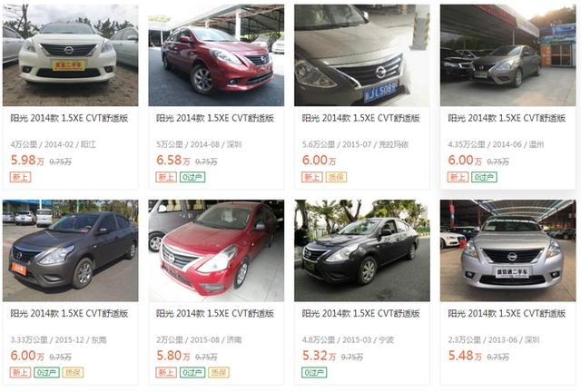Image resolution: width=581 pixels, height=392 pixels.
Task: Open the white Sunny car photo from 阳江
Action: (71, 55)
